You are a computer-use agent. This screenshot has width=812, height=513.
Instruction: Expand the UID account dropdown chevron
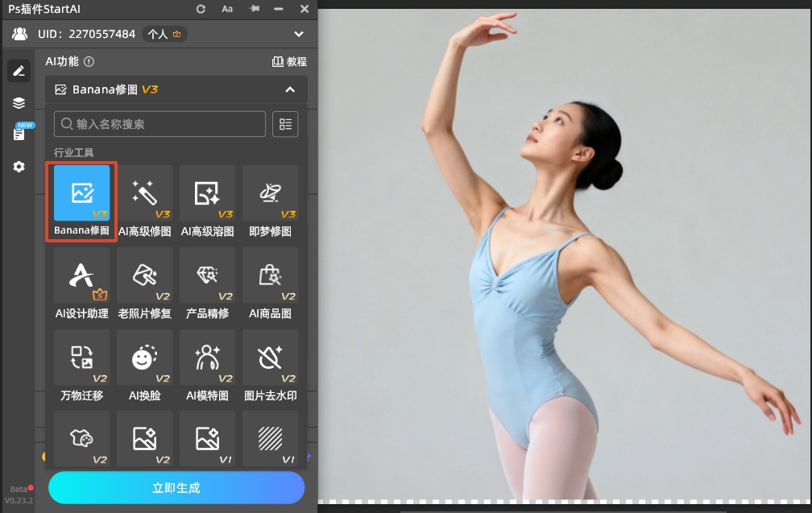coord(299,34)
